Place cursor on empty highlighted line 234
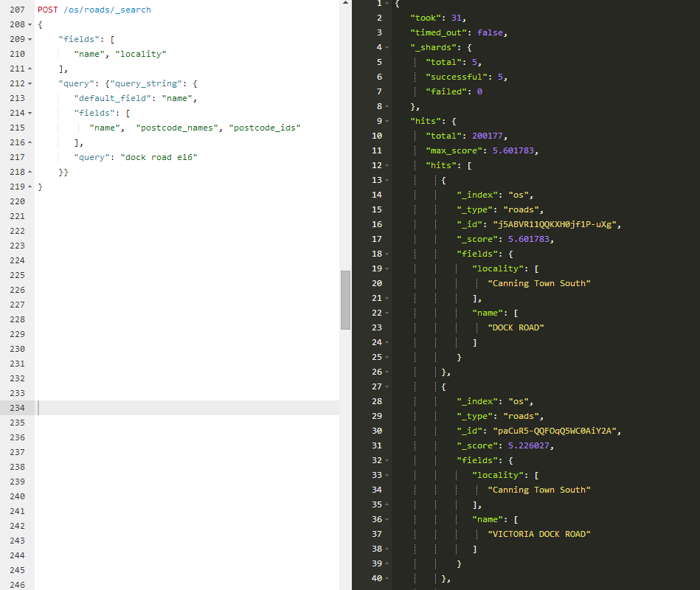 (187, 408)
